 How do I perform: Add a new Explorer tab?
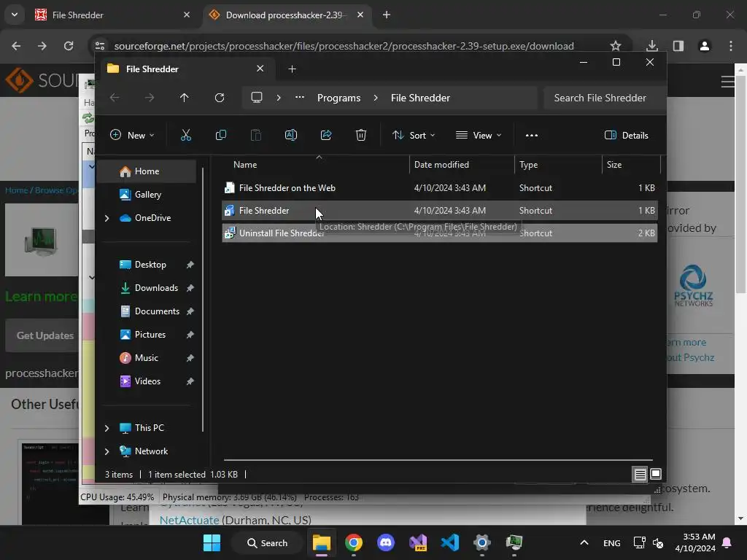click(292, 69)
